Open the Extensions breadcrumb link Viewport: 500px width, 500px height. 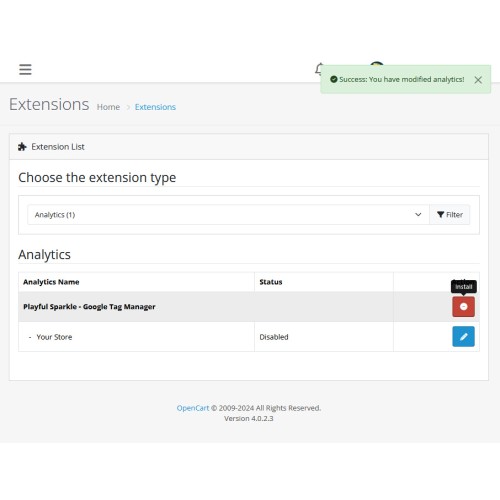click(x=155, y=107)
